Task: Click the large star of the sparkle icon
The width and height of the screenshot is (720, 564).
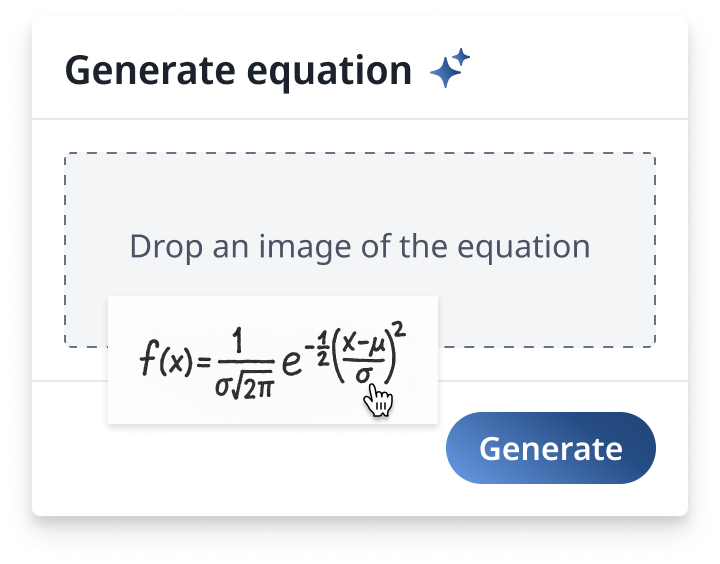Action: (444, 74)
